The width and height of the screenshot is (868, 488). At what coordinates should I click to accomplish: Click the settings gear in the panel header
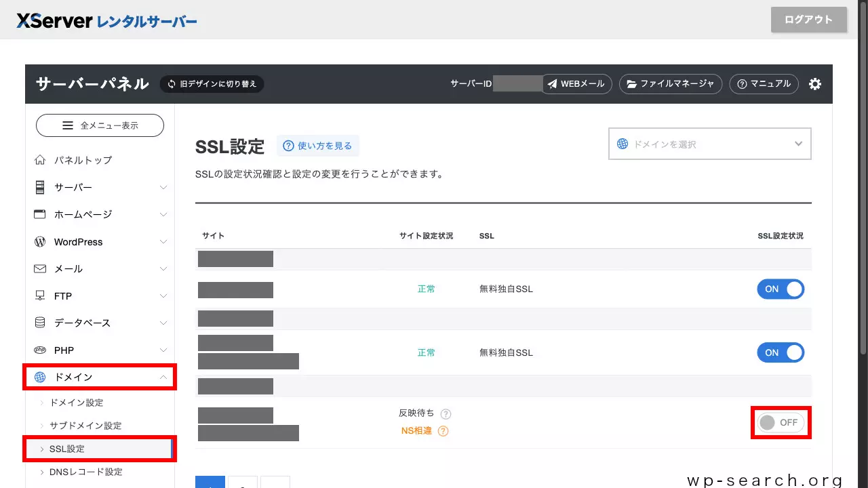click(814, 84)
